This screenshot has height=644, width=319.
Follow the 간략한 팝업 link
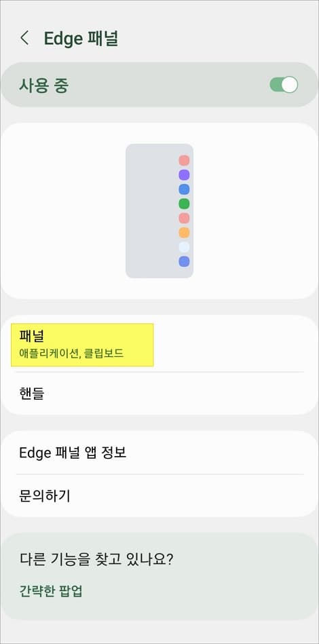pos(51,591)
